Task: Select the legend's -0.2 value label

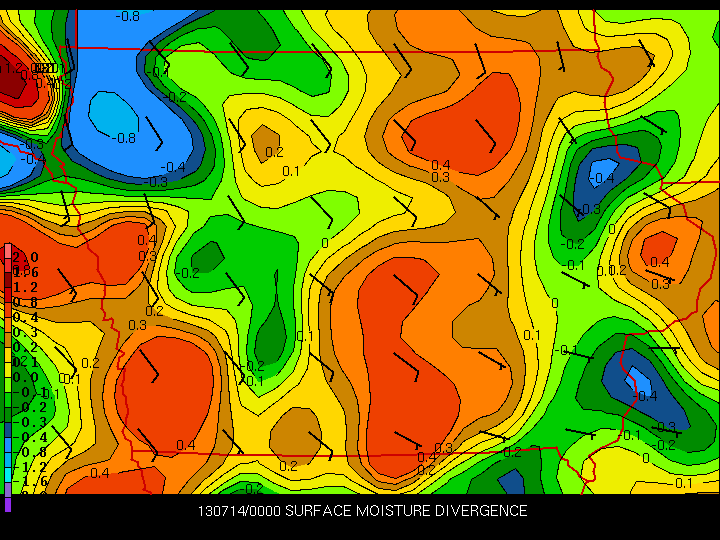Action: click(29, 407)
